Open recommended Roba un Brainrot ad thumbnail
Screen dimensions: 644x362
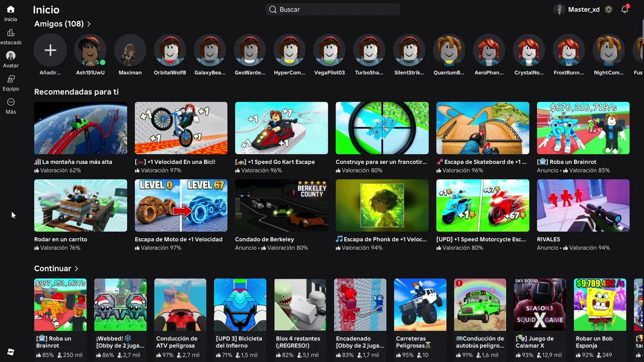click(583, 128)
